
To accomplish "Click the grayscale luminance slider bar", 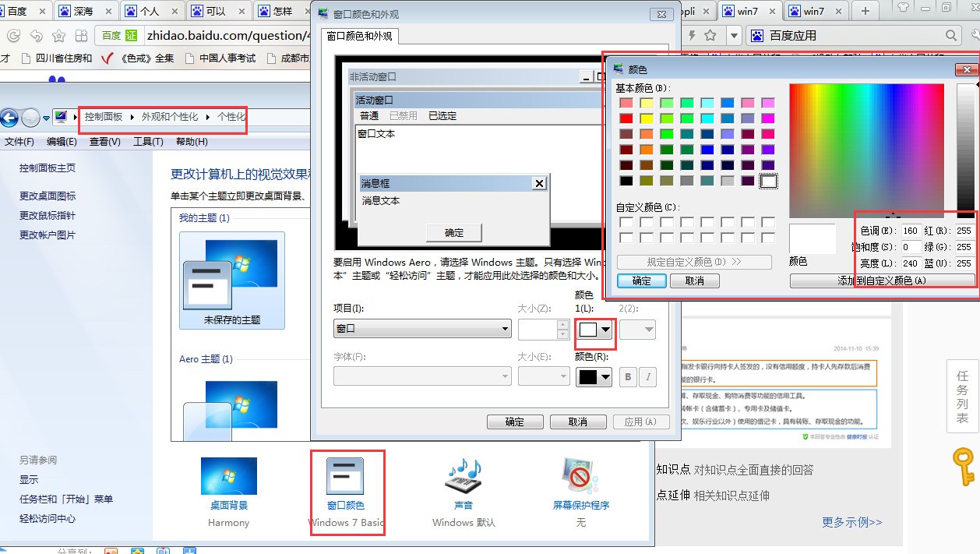I will 965,150.
